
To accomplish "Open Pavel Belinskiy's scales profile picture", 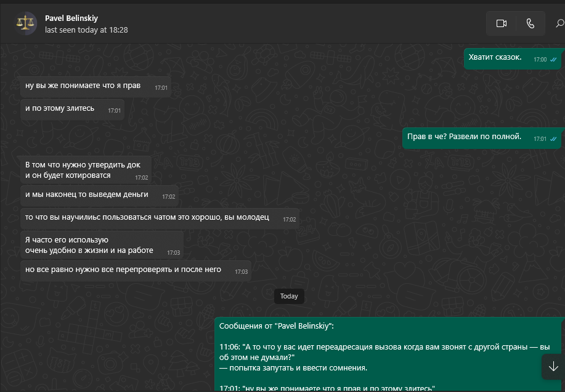I will pyautogui.click(x=26, y=23).
